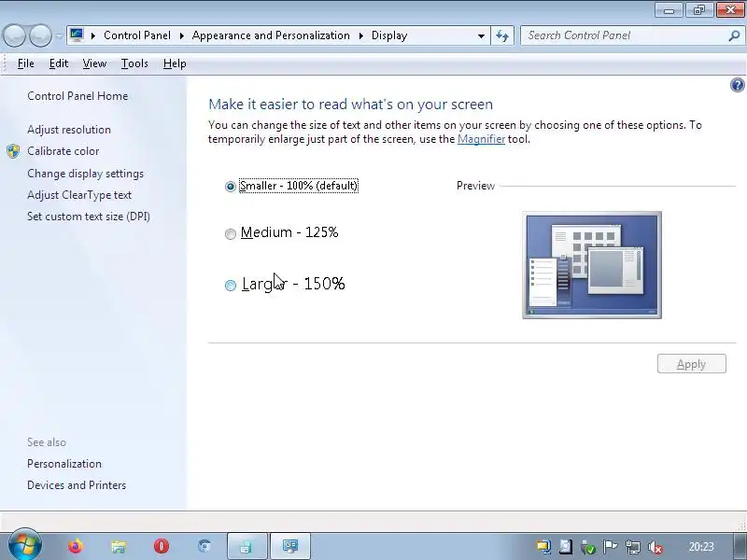
Task: Open Personalization under See also
Action: [64, 464]
